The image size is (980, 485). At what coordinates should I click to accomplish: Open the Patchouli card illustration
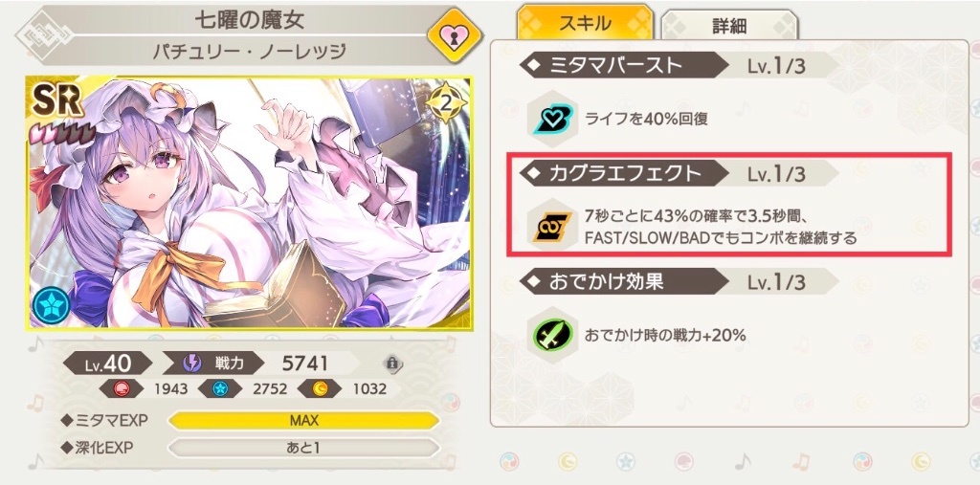tap(250, 203)
